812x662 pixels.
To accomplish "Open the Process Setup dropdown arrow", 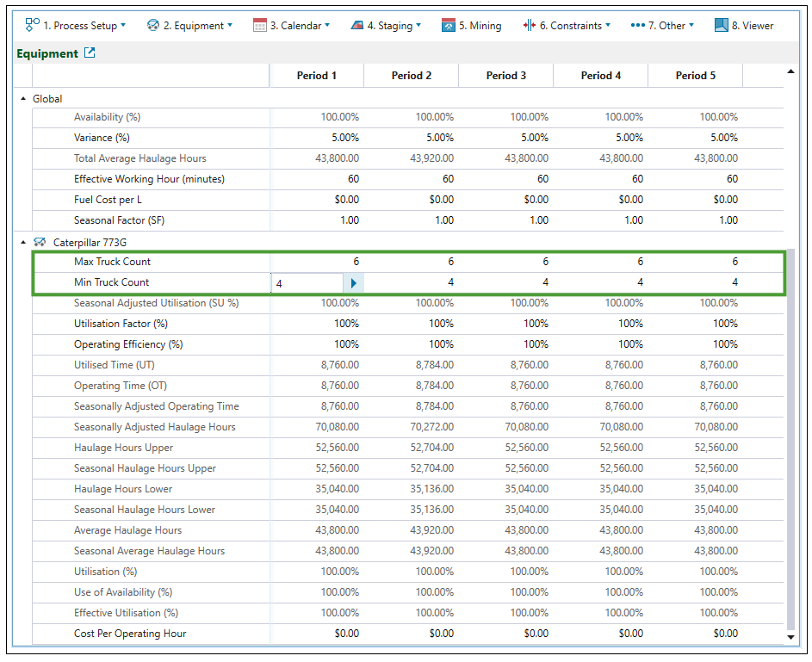I will pos(123,25).
